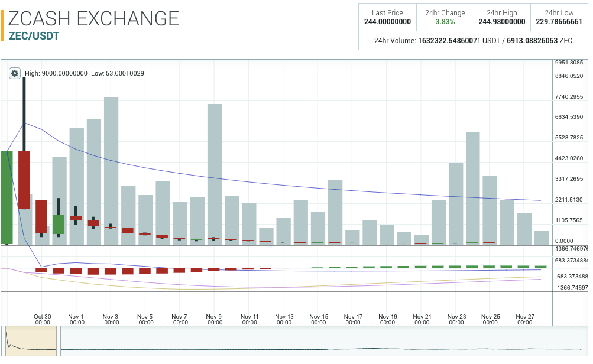The height and width of the screenshot is (364, 593).
Task: Click the 4423.0260 axis value
Action: (569, 158)
